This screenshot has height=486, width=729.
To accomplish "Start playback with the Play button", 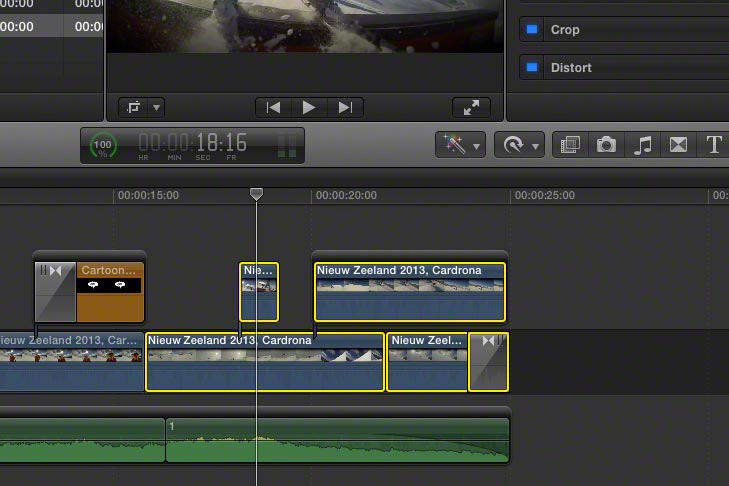I will [x=309, y=108].
